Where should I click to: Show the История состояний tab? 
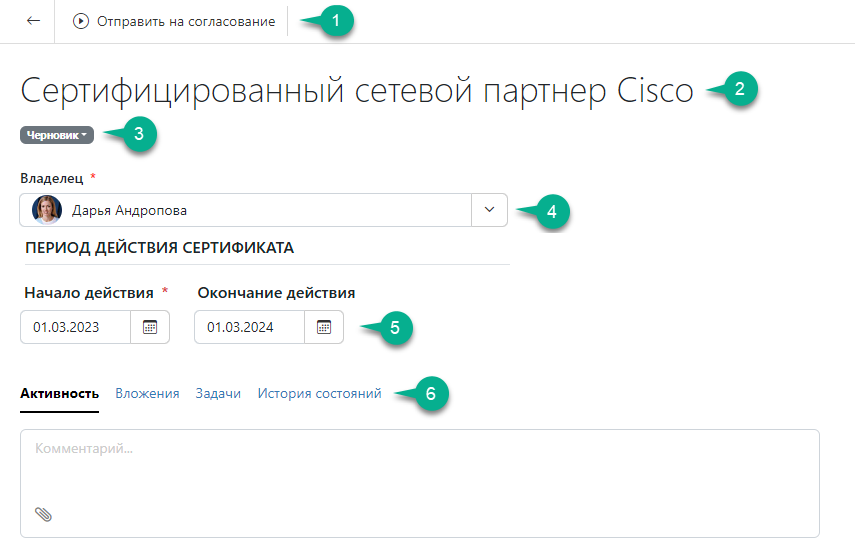click(320, 394)
